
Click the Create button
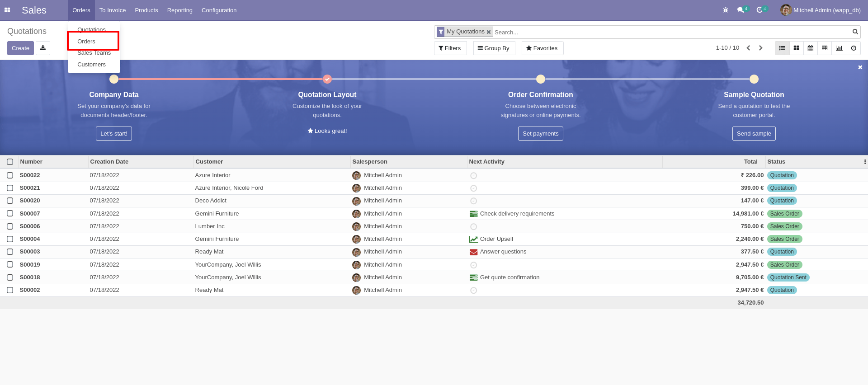(x=20, y=48)
